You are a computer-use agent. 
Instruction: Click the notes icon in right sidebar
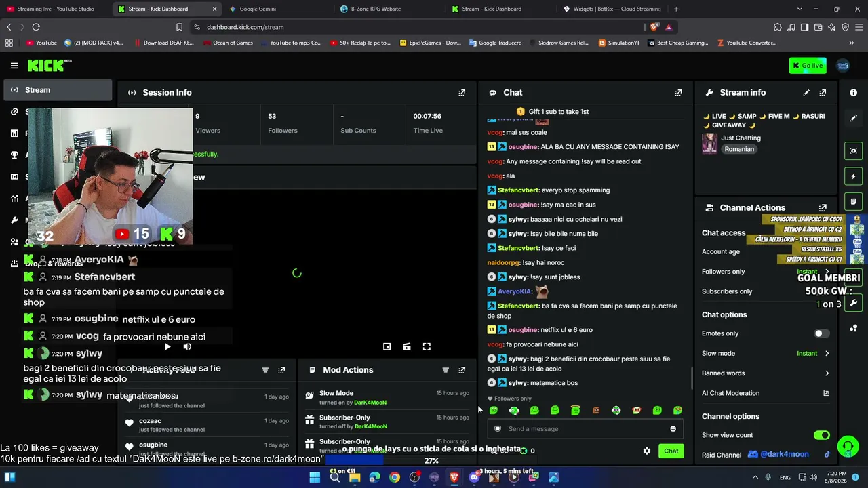click(853, 201)
